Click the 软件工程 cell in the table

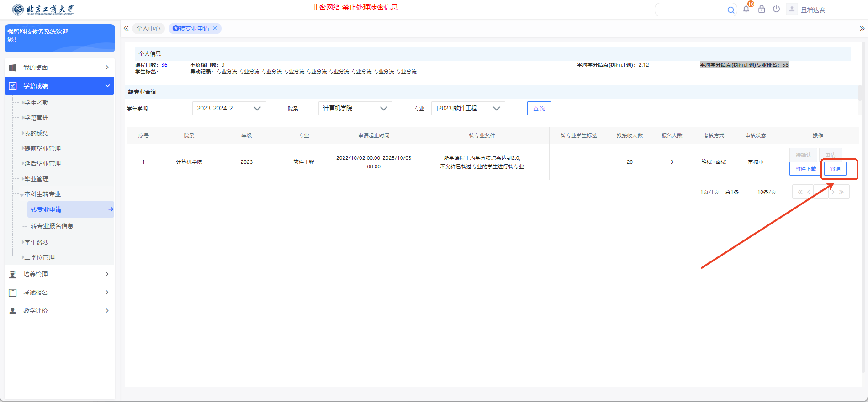(304, 162)
